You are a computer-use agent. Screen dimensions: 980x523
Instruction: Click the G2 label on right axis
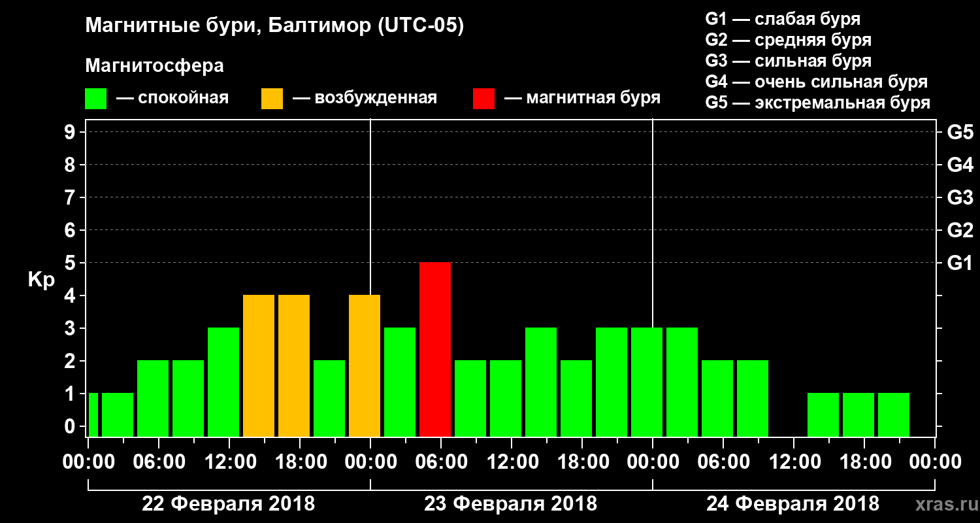pos(960,230)
